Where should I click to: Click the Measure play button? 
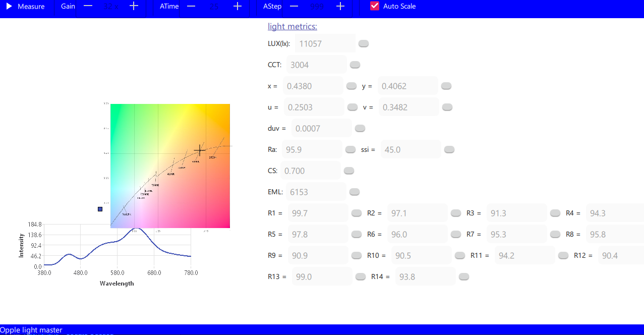[x=25, y=7]
